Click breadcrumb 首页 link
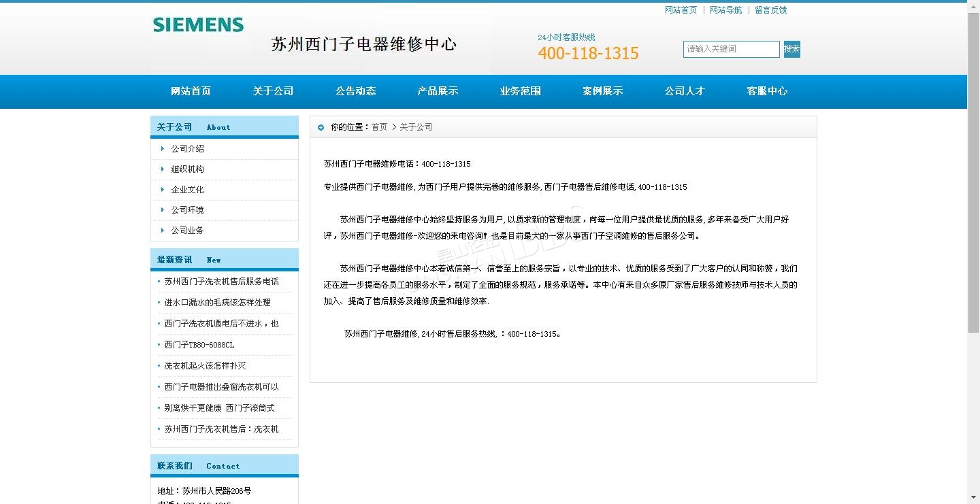The height and width of the screenshot is (504, 980). tap(379, 127)
